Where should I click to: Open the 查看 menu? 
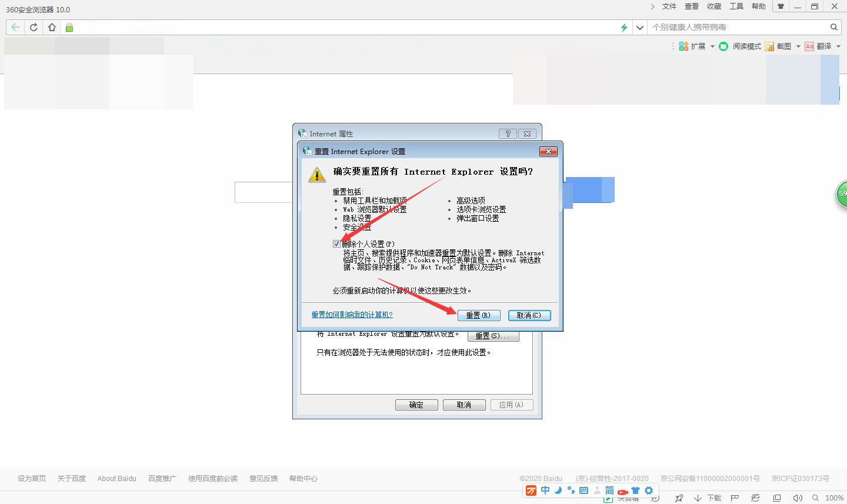tap(692, 6)
